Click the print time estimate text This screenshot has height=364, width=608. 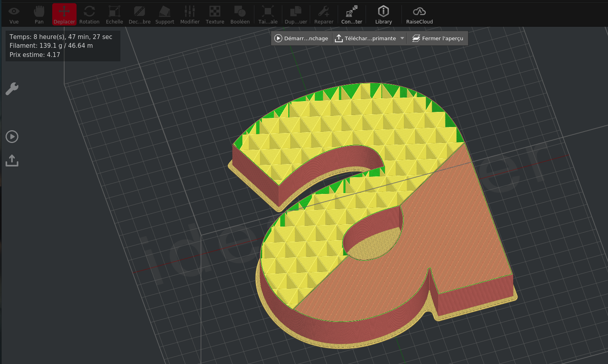(61, 37)
